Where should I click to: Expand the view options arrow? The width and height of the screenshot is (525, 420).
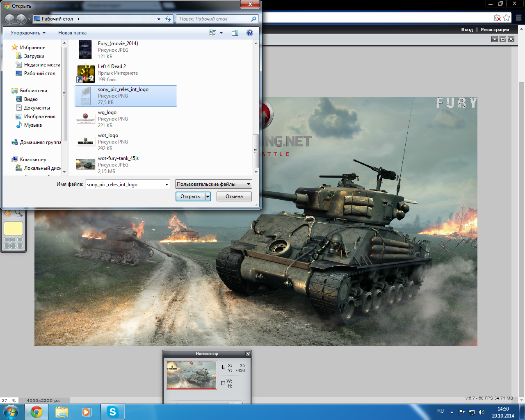(221, 33)
